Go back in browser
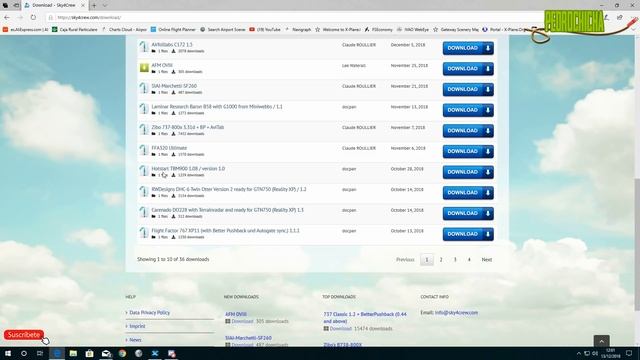Viewport: 640px width, 360px height. (7, 18)
